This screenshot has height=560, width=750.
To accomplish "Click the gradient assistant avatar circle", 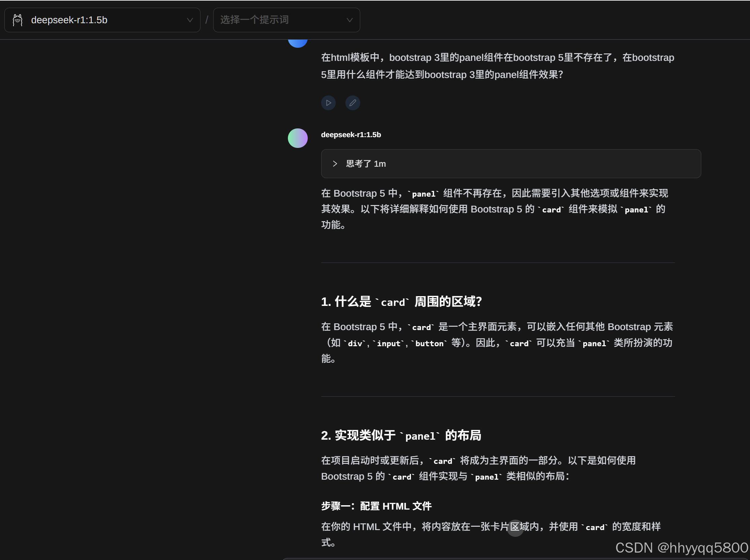I will pos(297,138).
